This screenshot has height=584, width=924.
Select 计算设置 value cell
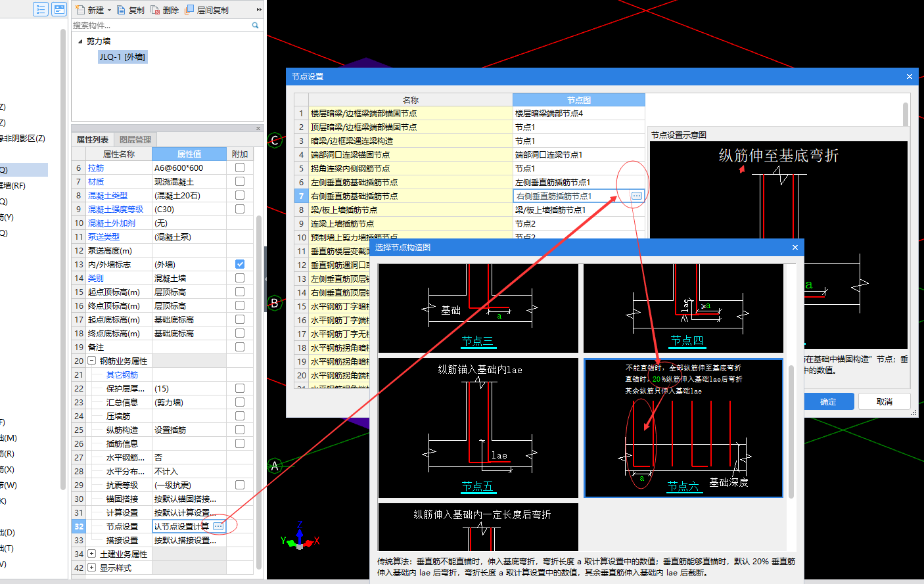click(189, 512)
